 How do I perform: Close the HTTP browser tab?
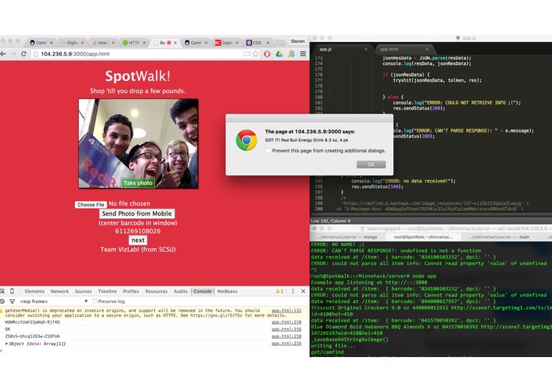click(144, 43)
